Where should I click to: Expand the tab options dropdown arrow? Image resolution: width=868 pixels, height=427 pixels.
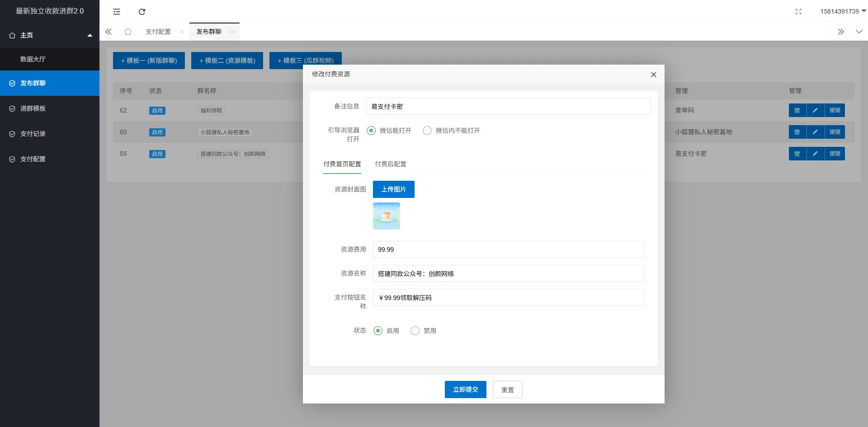859,32
